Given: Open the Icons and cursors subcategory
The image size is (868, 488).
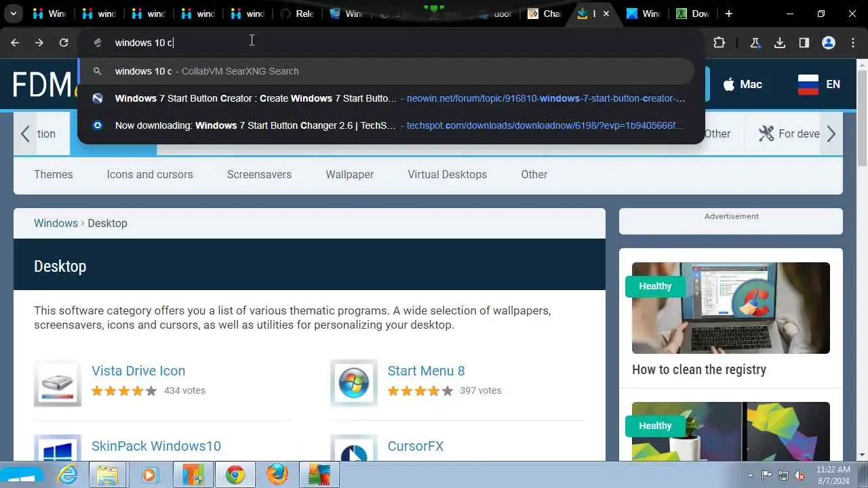Looking at the screenshot, I should tap(150, 174).
